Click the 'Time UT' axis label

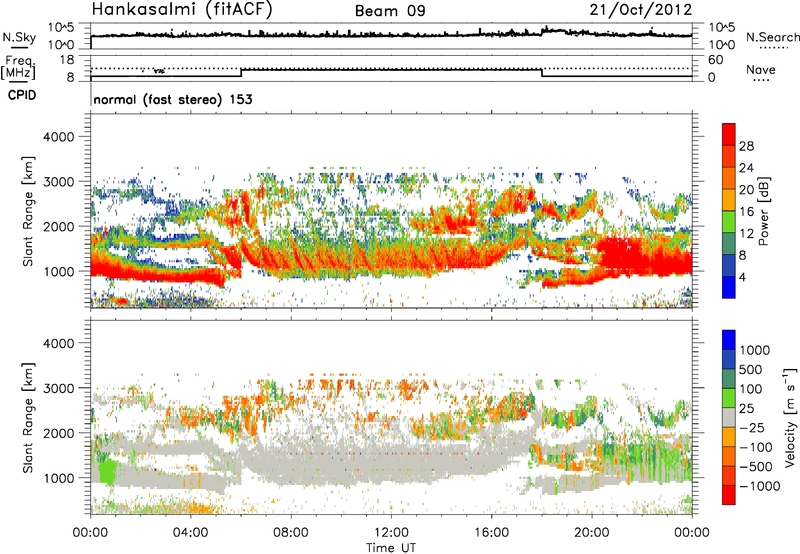pyautogui.click(x=391, y=547)
